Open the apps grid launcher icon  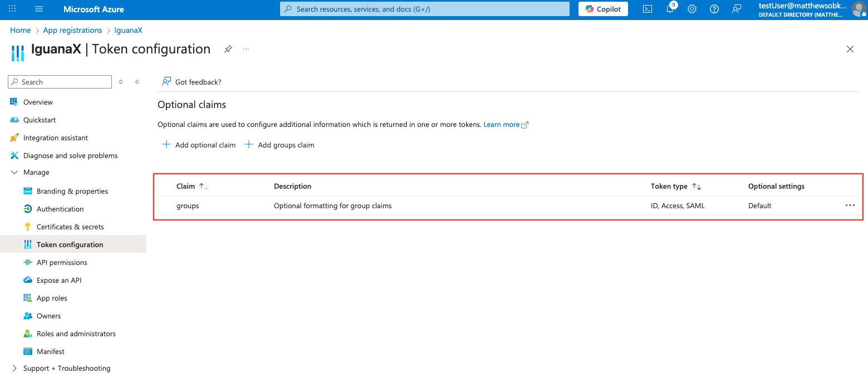click(x=12, y=9)
